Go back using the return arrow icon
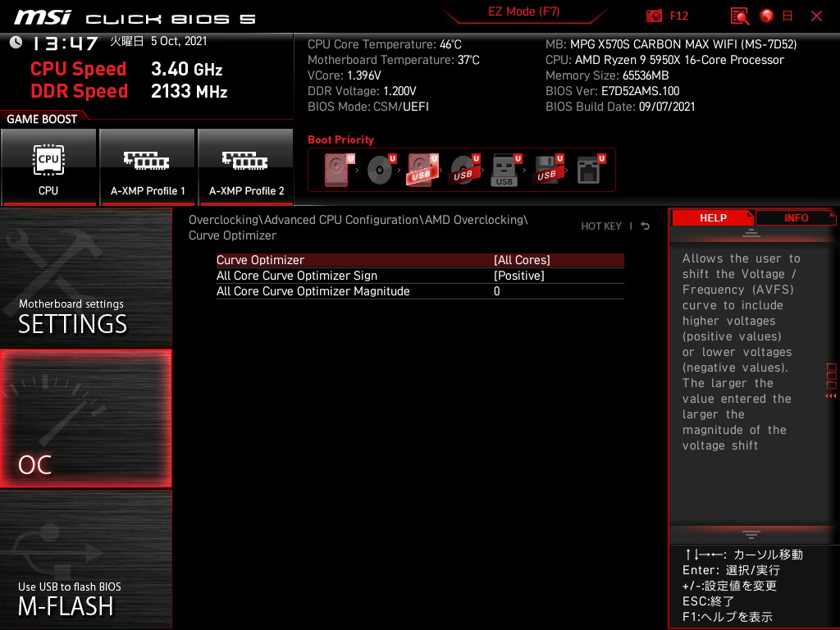The image size is (840, 630). (646, 226)
